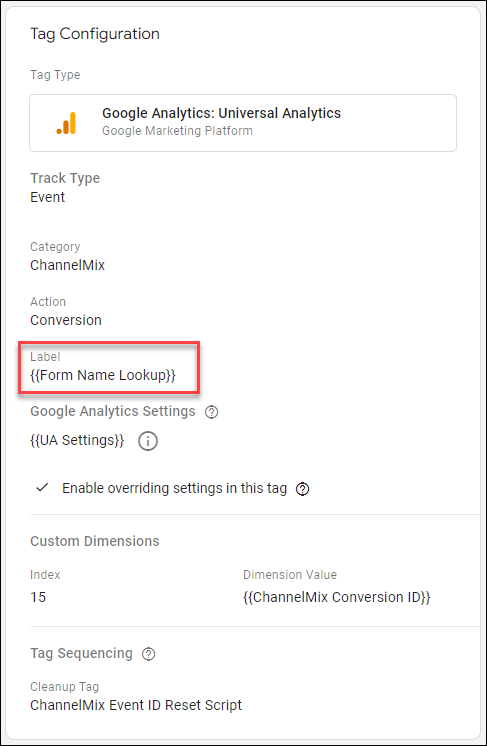
Task: Click the Form Name Lookup label value
Action: pos(103,375)
